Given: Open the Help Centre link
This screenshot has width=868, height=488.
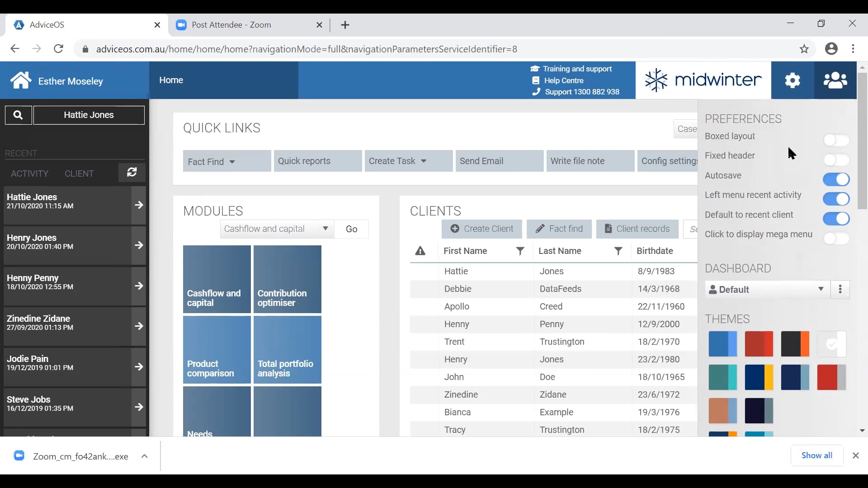Looking at the screenshot, I should tap(563, 80).
